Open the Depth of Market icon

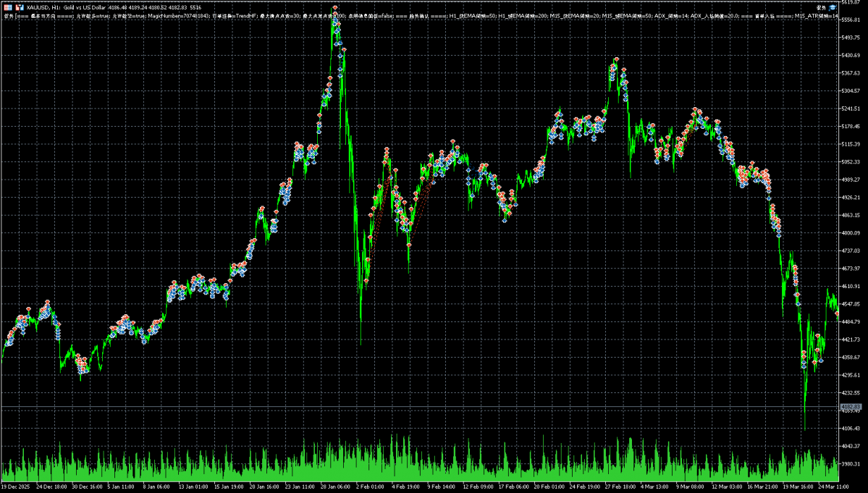(20, 7)
